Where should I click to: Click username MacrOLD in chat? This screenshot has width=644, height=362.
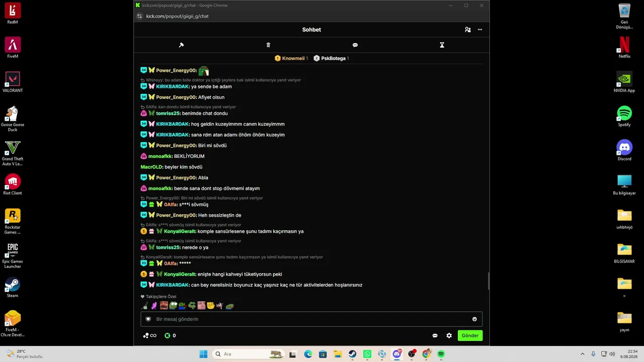[151, 167]
